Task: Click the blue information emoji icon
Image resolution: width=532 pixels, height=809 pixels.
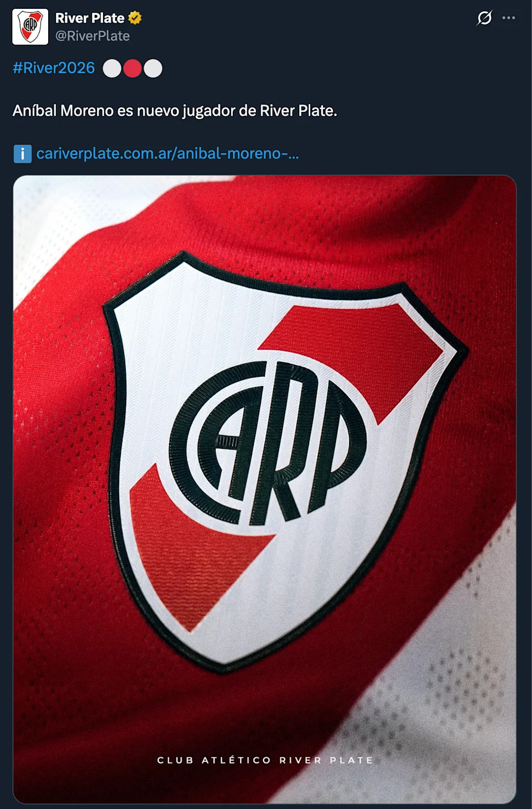Action: tap(23, 154)
